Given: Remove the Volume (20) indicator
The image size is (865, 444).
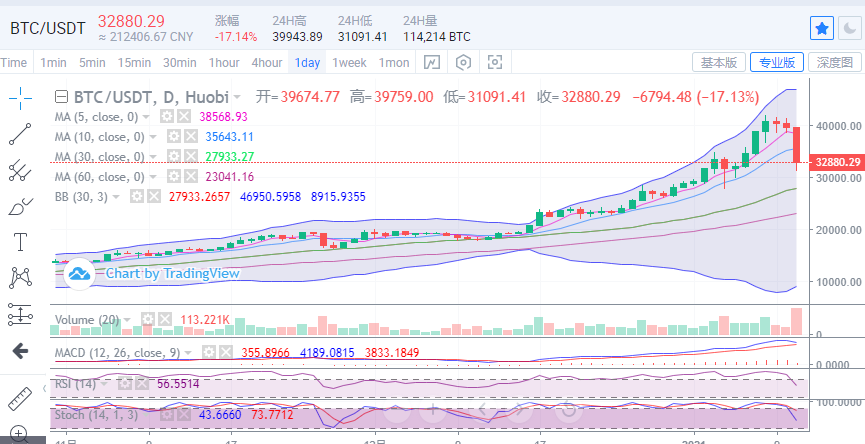Looking at the screenshot, I should click(x=164, y=319).
